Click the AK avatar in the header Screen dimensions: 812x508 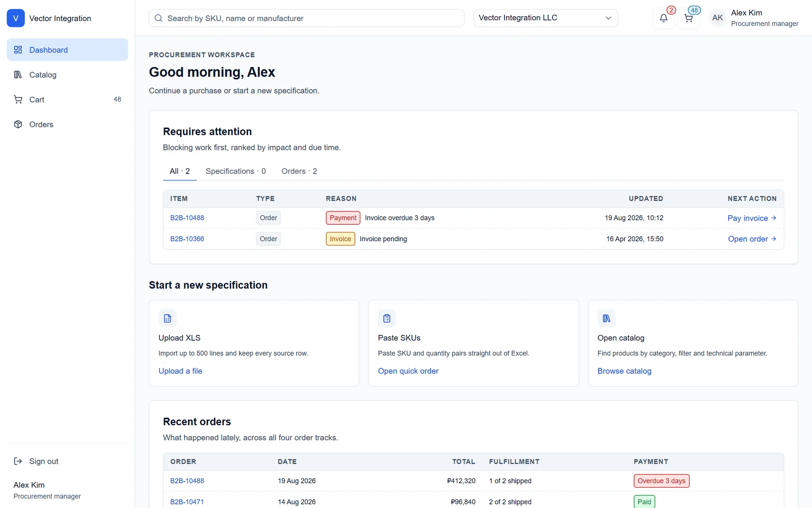click(717, 18)
